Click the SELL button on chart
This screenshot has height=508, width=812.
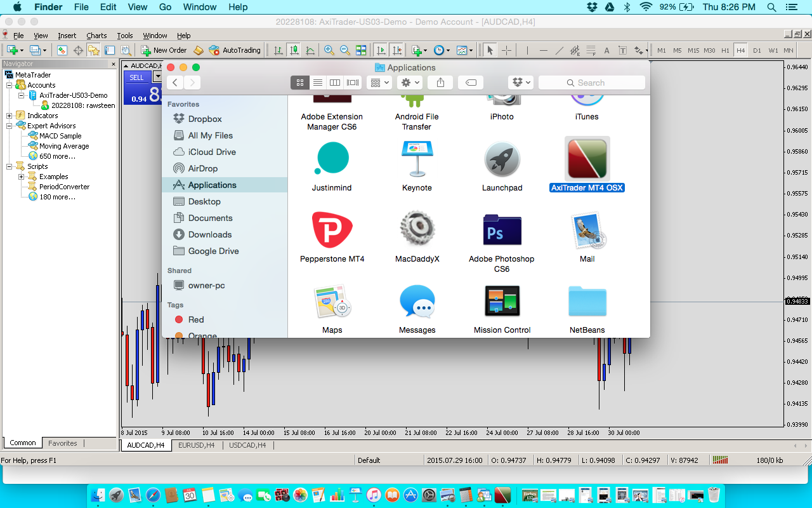(136, 77)
